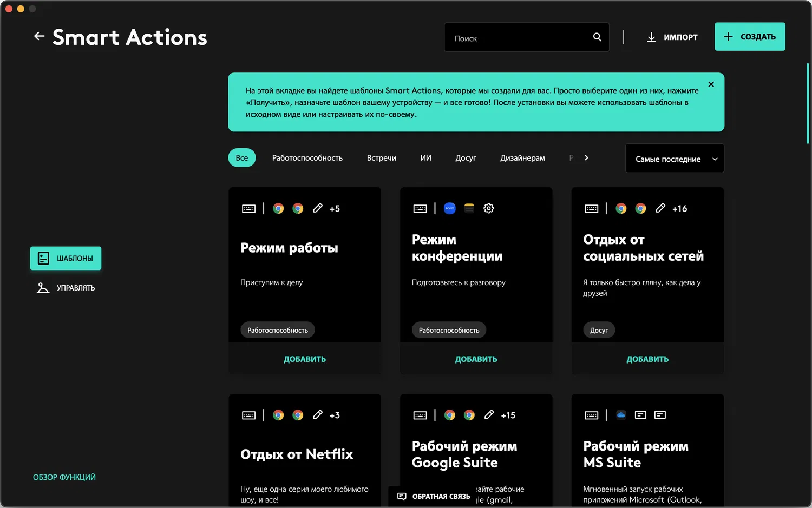Click the magnifier icon in the search box
Viewport: 812px width, 508px height.
click(597, 37)
